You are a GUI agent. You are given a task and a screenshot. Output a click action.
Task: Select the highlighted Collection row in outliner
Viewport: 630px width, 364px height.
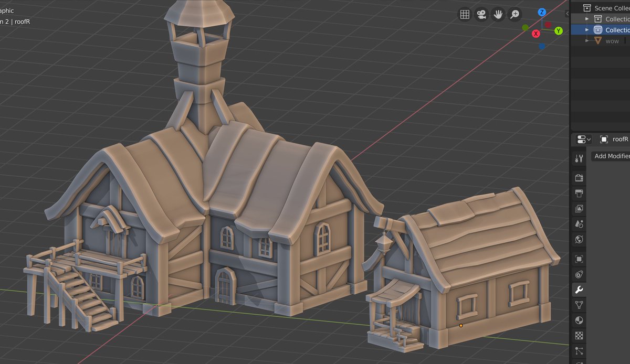point(600,30)
